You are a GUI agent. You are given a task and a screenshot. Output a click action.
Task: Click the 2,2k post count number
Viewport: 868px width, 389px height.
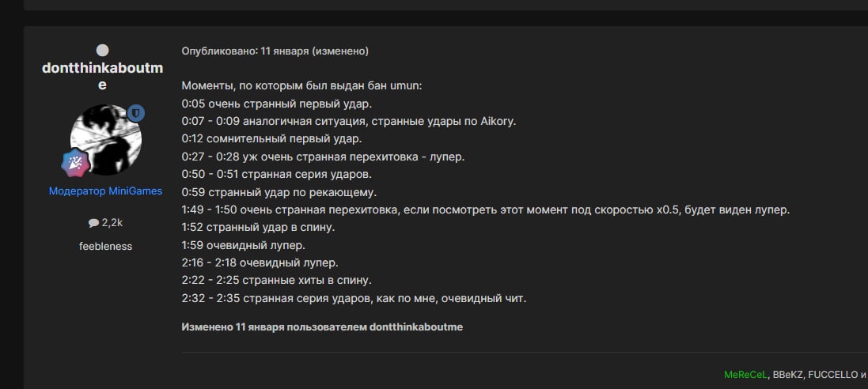point(112,223)
